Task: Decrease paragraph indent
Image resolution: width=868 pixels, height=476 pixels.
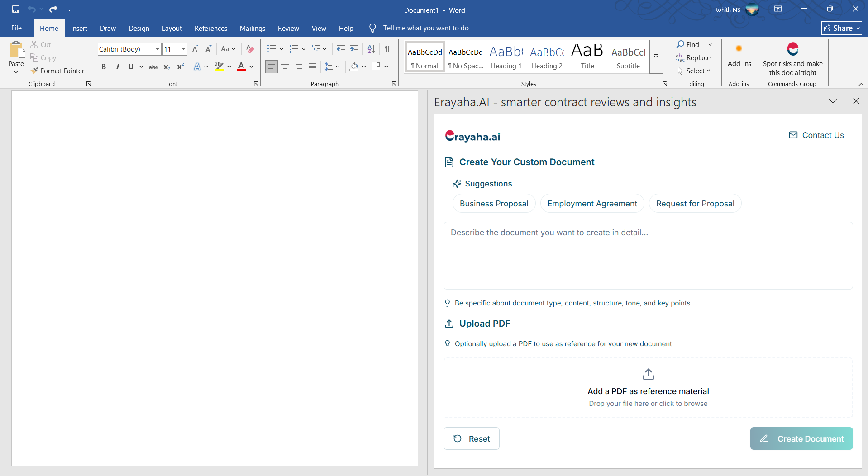Action: pyautogui.click(x=341, y=49)
